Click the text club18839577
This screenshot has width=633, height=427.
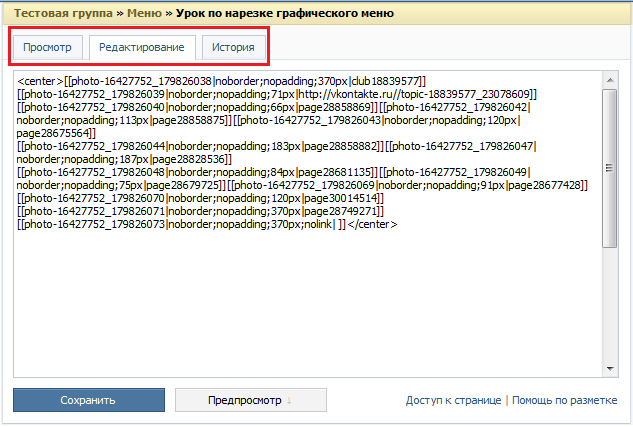click(x=385, y=81)
